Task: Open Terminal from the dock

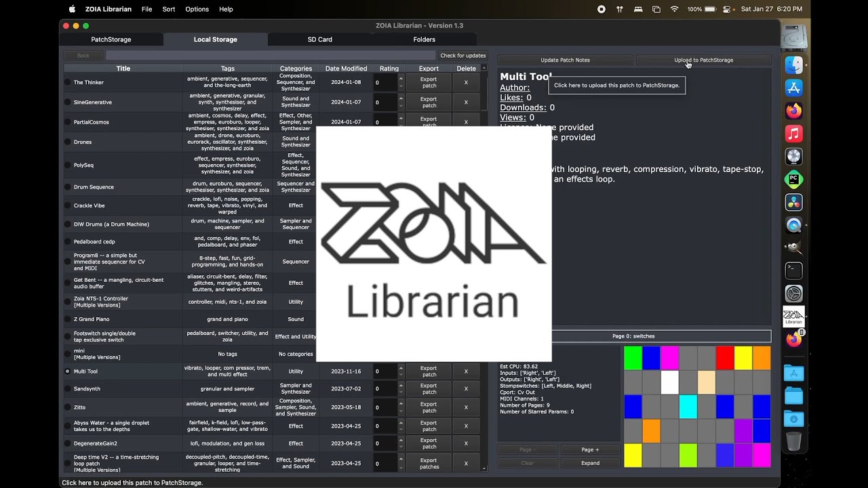Action: [793, 270]
